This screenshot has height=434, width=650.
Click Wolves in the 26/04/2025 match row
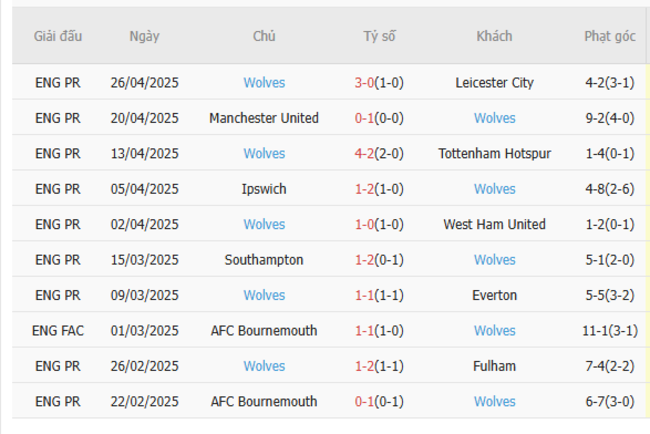[264, 83]
